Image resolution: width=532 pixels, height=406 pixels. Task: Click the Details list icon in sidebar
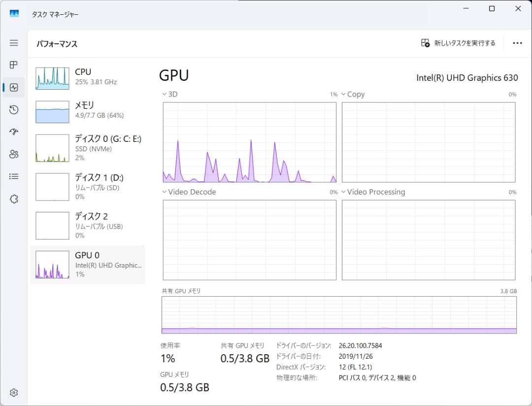[13, 176]
